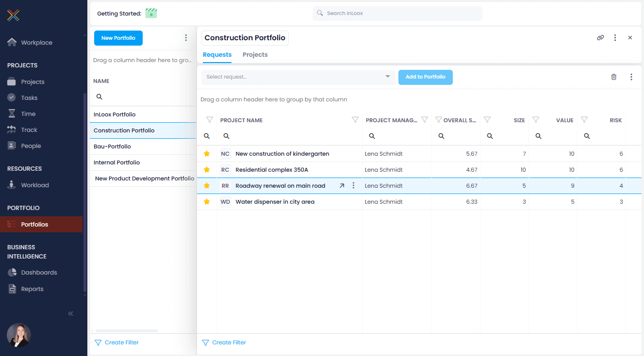The height and width of the screenshot is (356, 644).
Task: Edit the Construction Portfolio title field
Action: (245, 38)
